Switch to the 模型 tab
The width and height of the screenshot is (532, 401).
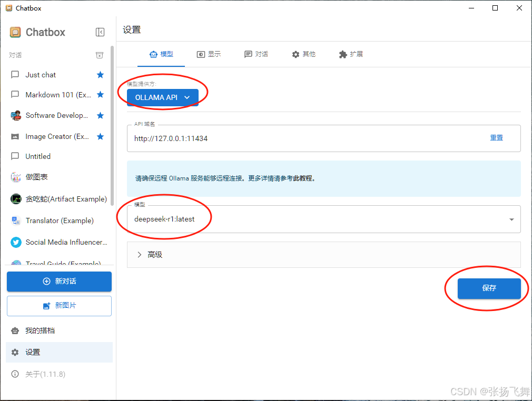coord(161,54)
